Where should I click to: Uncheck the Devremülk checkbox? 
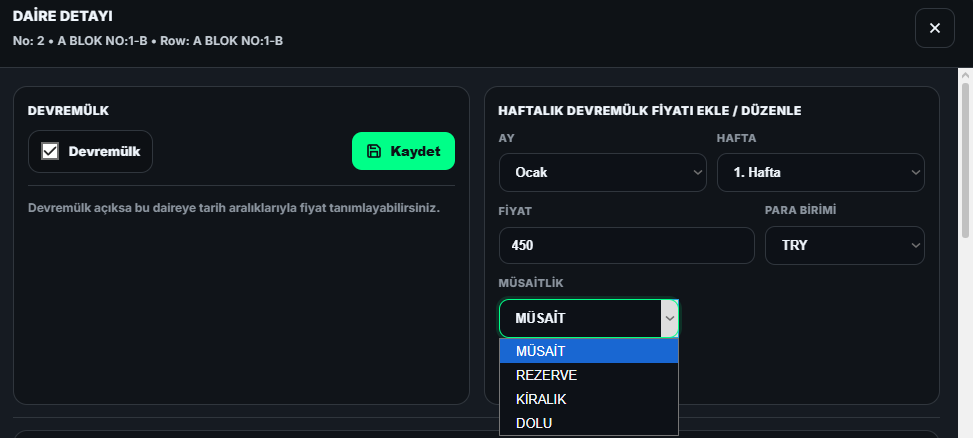pyautogui.click(x=50, y=151)
